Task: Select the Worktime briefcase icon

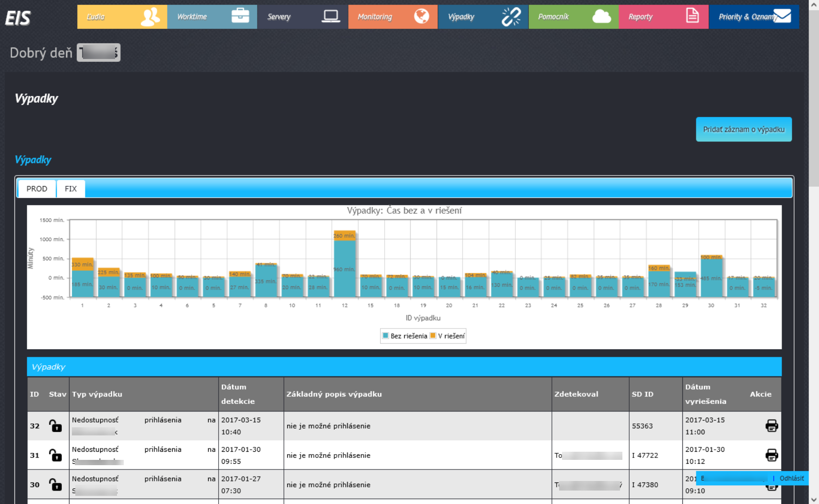Action: pyautogui.click(x=240, y=16)
